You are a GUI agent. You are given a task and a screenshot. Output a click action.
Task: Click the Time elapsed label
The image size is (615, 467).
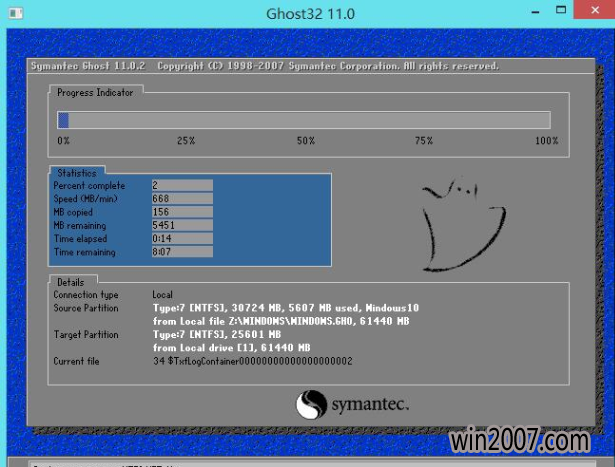coord(80,239)
